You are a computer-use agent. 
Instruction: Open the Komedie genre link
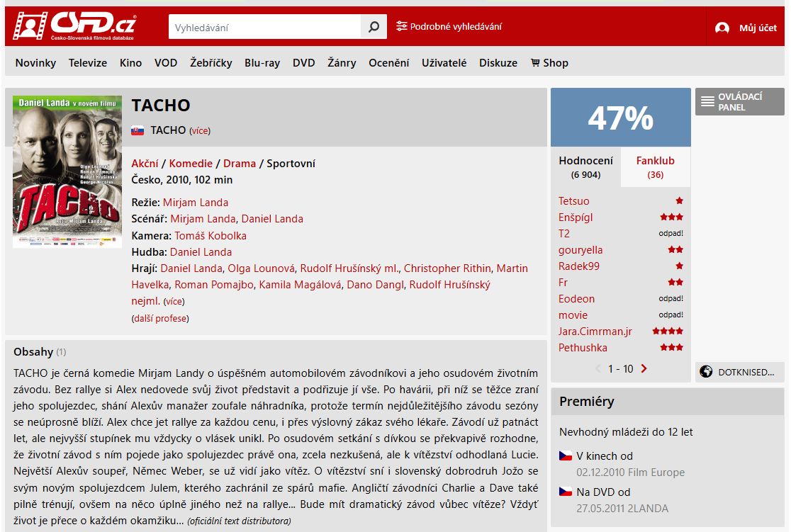pos(191,164)
